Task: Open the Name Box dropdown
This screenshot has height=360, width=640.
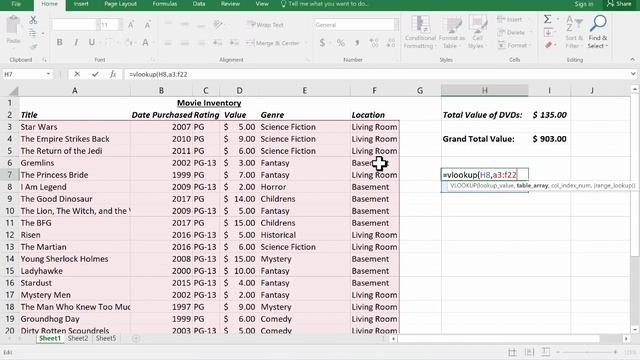Action: click(x=48, y=74)
